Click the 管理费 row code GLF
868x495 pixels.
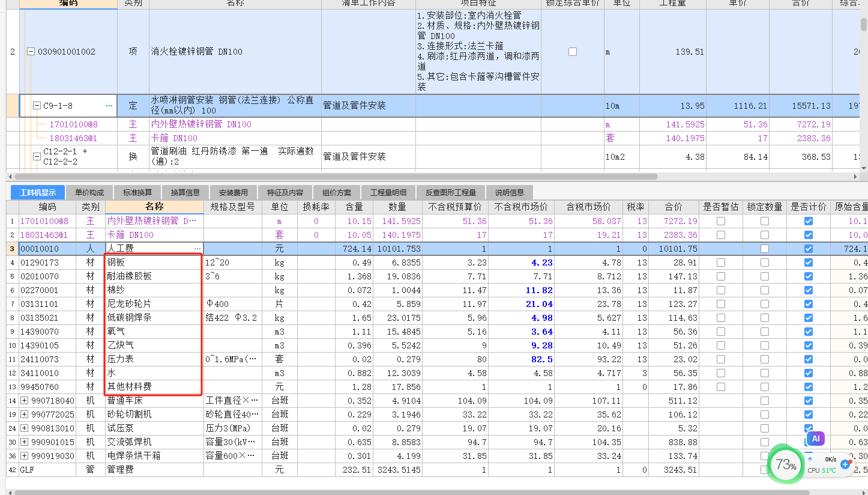(x=47, y=470)
